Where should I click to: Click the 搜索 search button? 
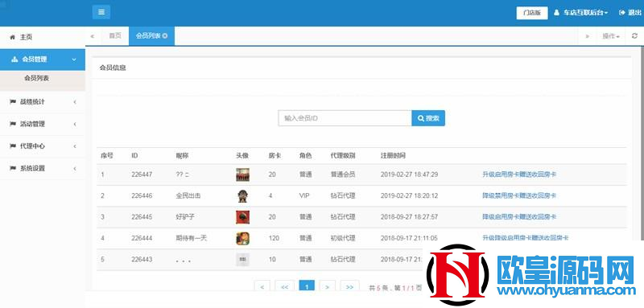click(x=428, y=118)
